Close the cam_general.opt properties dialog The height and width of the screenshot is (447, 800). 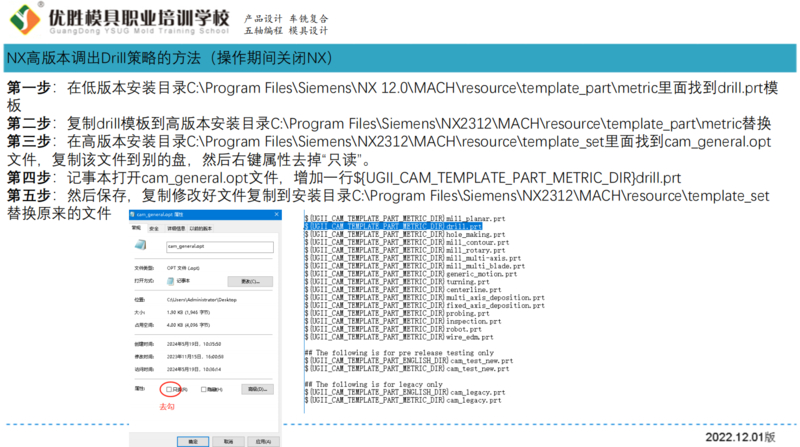(x=276, y=214)
